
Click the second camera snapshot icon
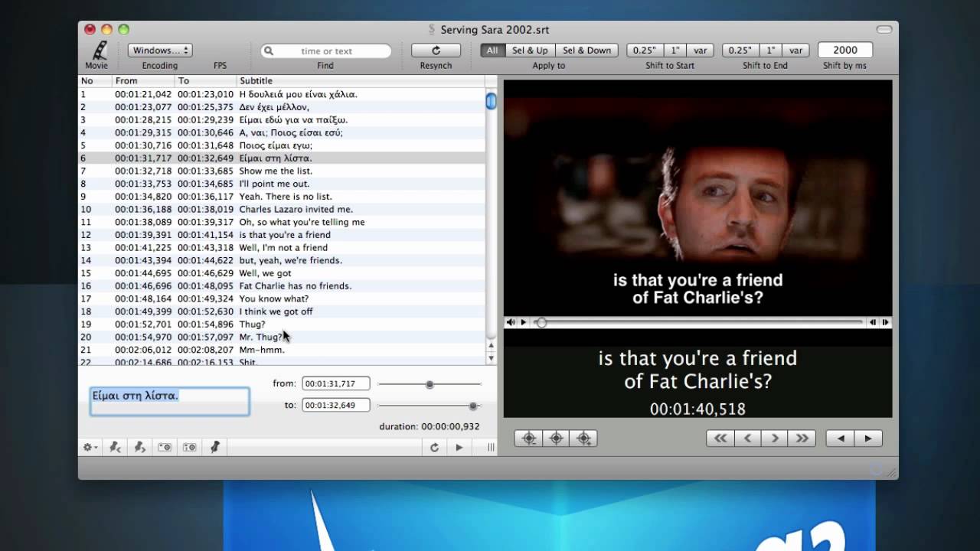click(x=190, y=447)
